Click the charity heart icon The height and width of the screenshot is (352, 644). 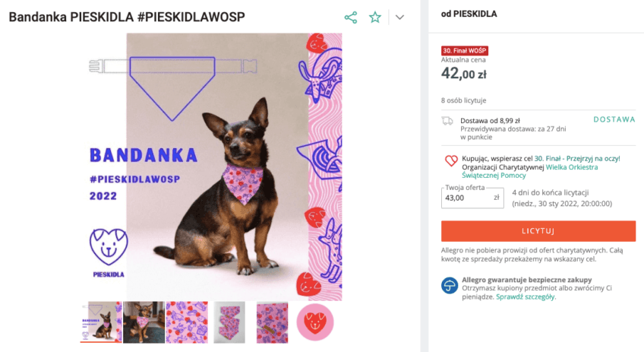point(450,160)
